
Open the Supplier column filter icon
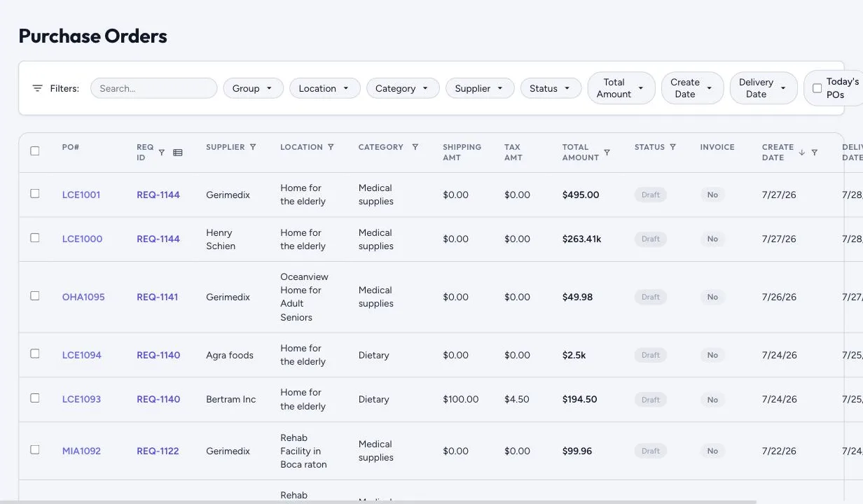253,147
